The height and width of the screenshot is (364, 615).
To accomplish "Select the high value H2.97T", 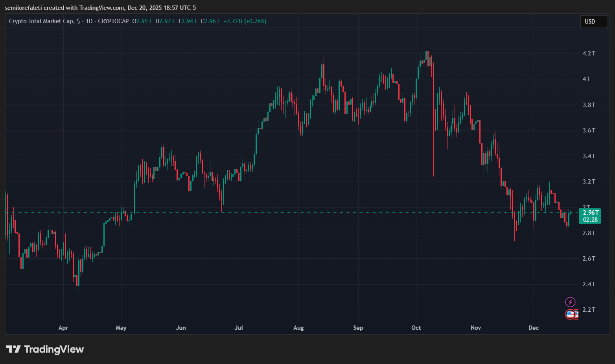I will pyautogui.click(x=165, y=21).
